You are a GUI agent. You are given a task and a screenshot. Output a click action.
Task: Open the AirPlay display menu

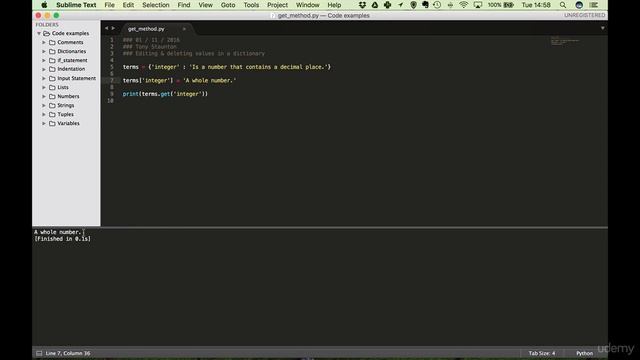pos(478,5)
